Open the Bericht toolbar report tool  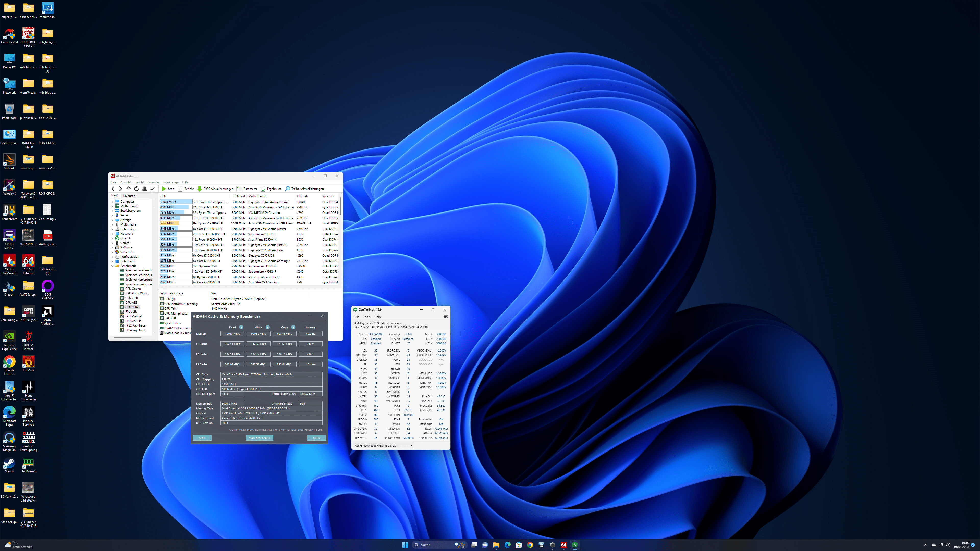tap(186, 189)
